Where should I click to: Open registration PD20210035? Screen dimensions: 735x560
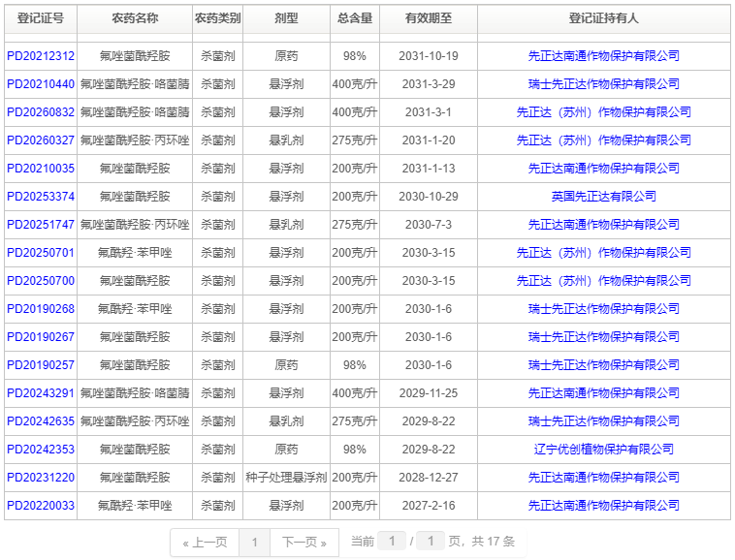pos(41,169)
